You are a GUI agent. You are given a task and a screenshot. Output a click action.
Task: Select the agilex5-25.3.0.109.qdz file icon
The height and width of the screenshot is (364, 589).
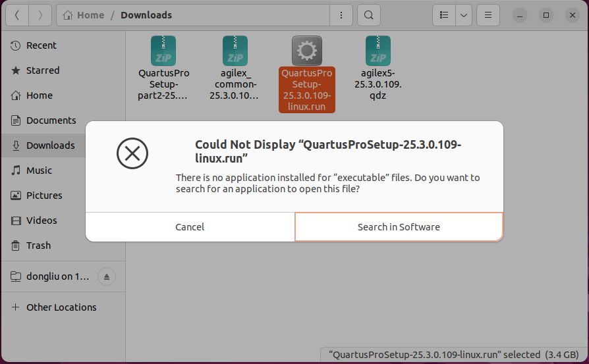click(x=378, y=51)
